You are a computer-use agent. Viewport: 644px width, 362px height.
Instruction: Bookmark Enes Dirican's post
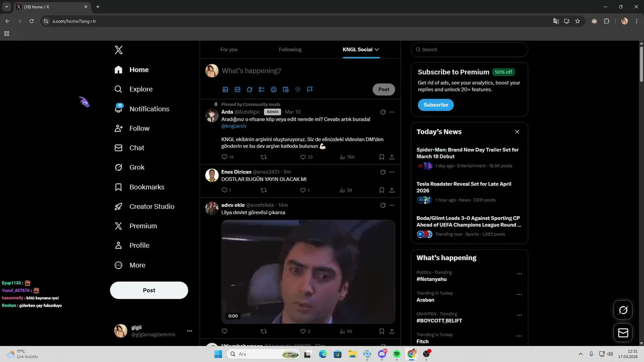click(x=382, y=190)
